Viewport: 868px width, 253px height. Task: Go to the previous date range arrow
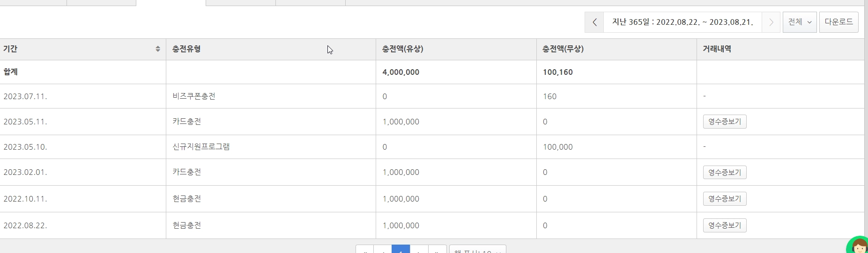click(x=594, y=22)
